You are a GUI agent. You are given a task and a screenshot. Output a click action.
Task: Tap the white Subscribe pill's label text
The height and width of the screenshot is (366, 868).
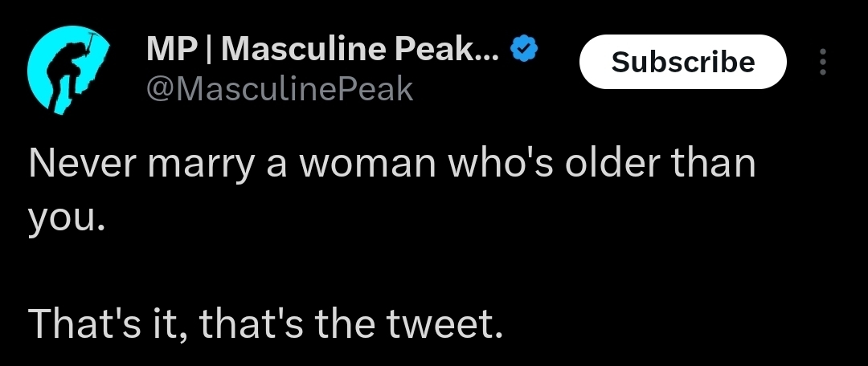(x=682, y=61)
